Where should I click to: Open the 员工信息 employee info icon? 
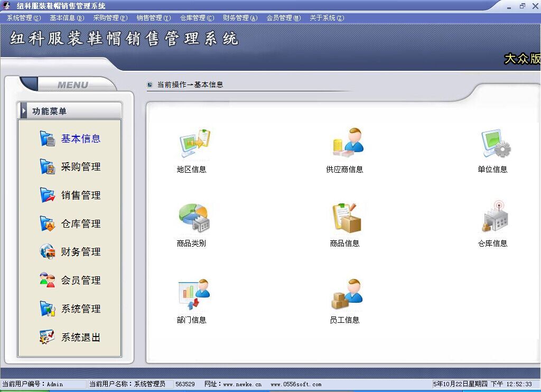coord(346,294)
